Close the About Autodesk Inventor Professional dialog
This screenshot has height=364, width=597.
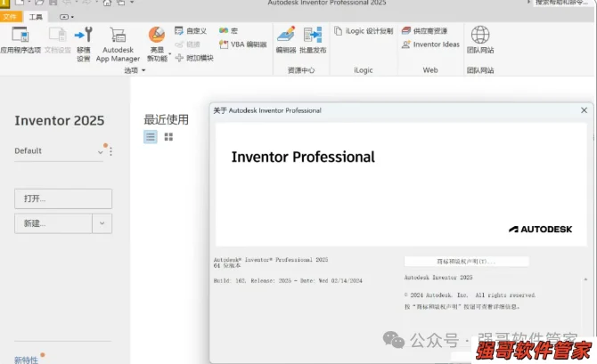(x=584, y=110)
